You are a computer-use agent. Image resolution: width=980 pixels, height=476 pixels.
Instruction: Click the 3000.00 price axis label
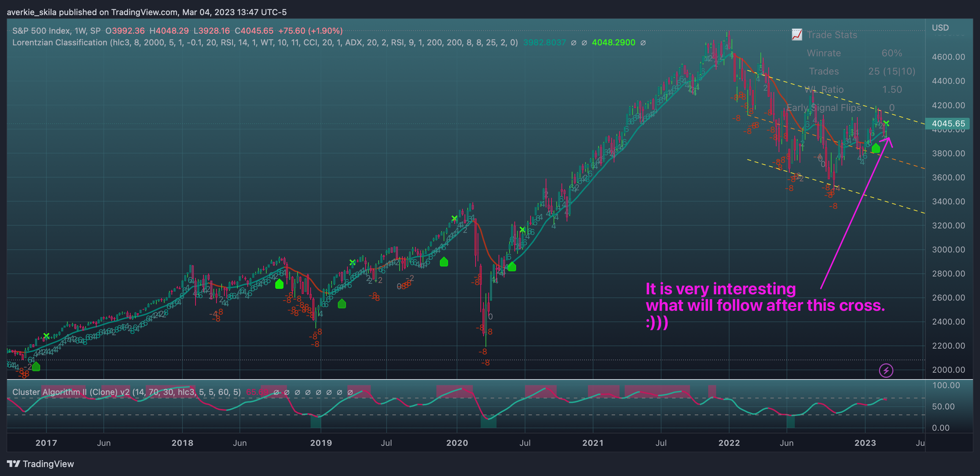pyautogui.click(x=948, y=249)
